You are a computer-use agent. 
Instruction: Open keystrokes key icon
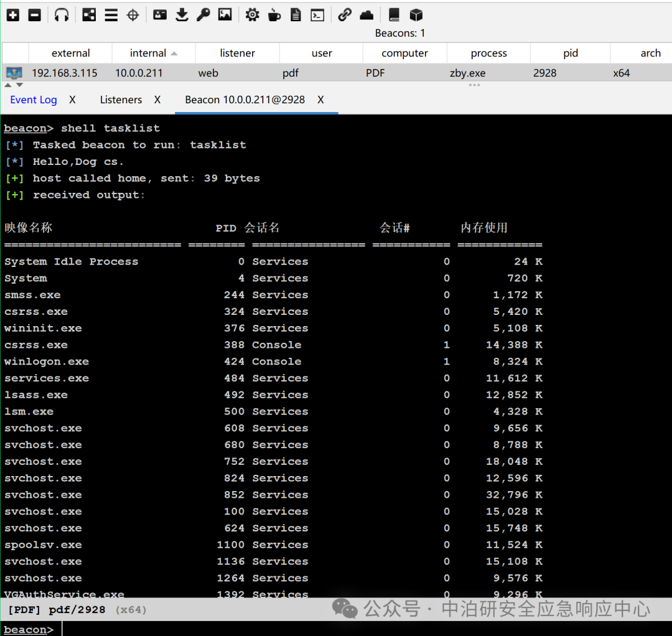[203, 15]
